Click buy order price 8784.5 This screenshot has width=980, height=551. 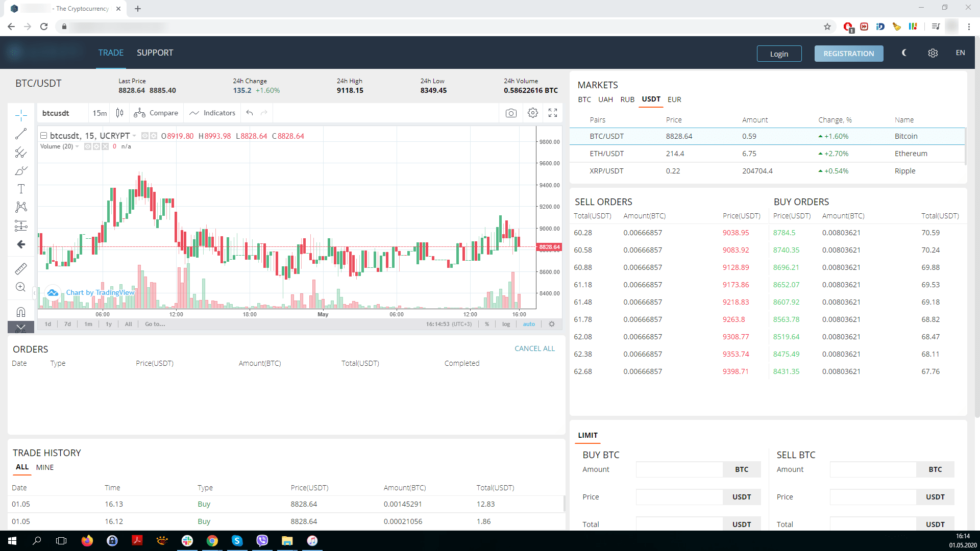pos(784,233)
